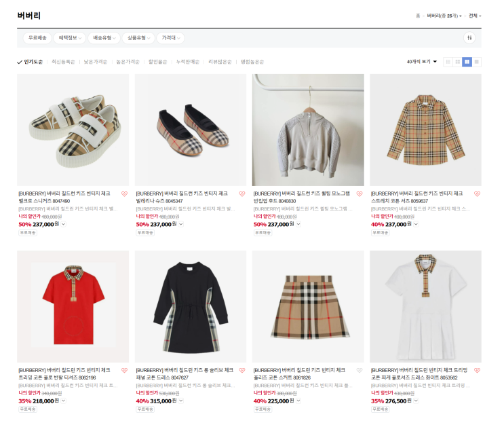Sort by 높은가격순
This screenshot has height=423, width=504.
128,62
